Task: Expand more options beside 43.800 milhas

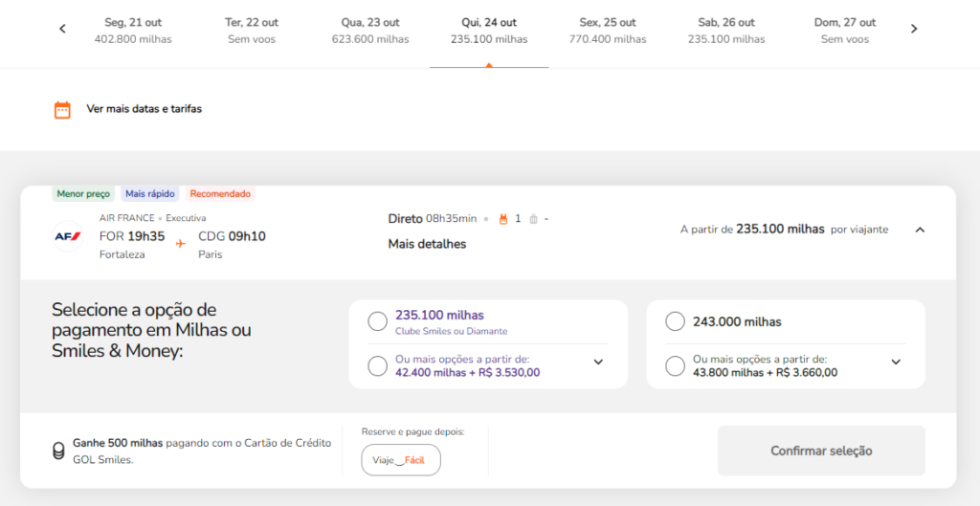Action: tap(896, 362)
